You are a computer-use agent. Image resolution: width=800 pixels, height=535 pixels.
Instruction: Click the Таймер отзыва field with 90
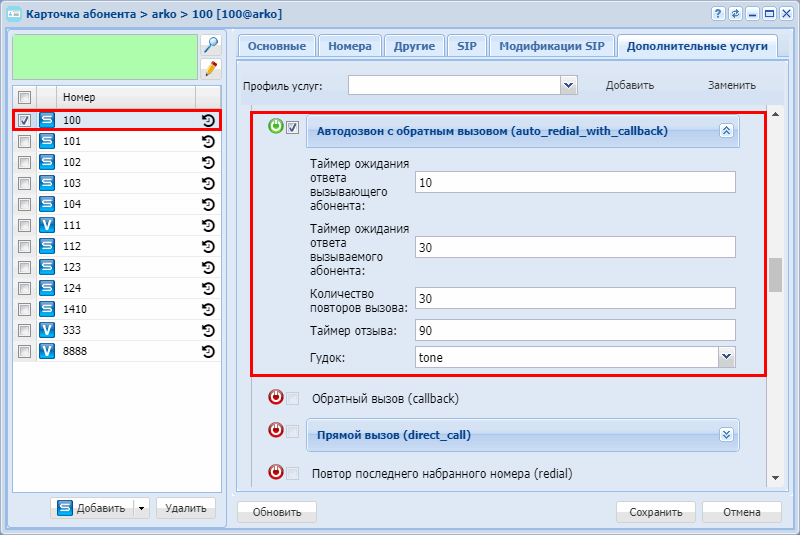pyautogui.click(x=575, y=330)
